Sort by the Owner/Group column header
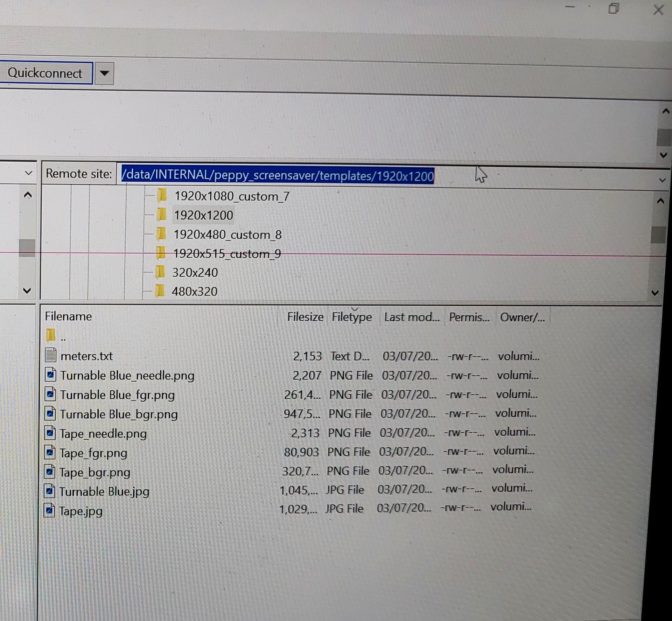Viewport: 672px width, 621px height. pos(522,317)
